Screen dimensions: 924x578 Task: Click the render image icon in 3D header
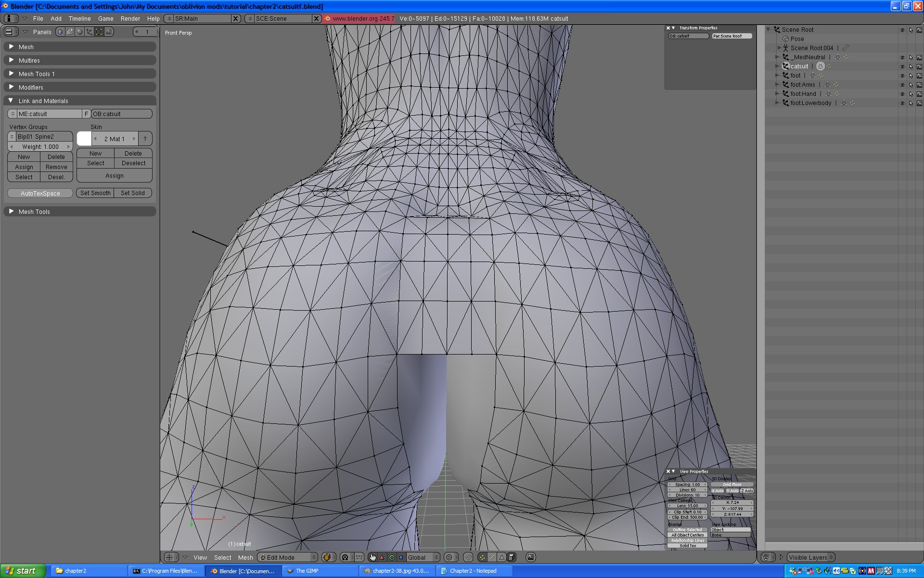tap(530, 557)
